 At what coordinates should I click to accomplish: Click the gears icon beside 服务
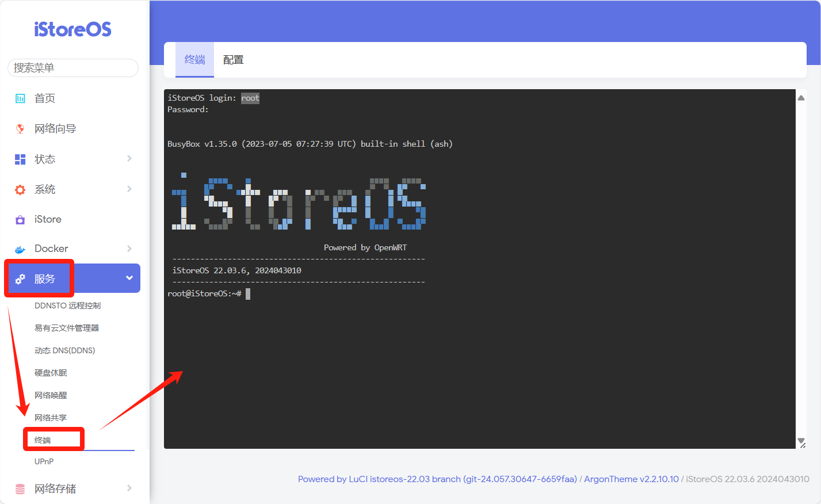point(20,279)
